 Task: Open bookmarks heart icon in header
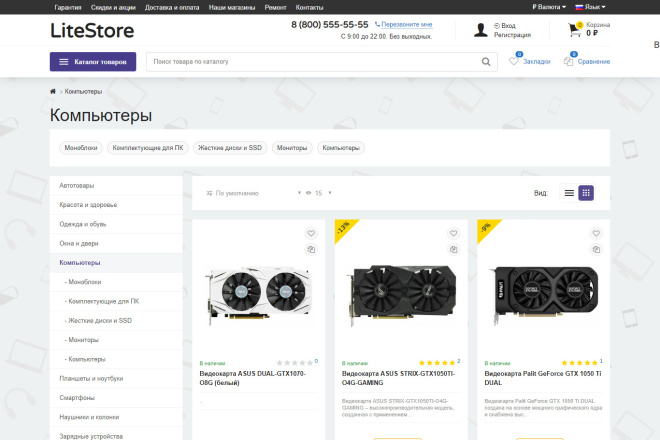[x=514, y=61]
